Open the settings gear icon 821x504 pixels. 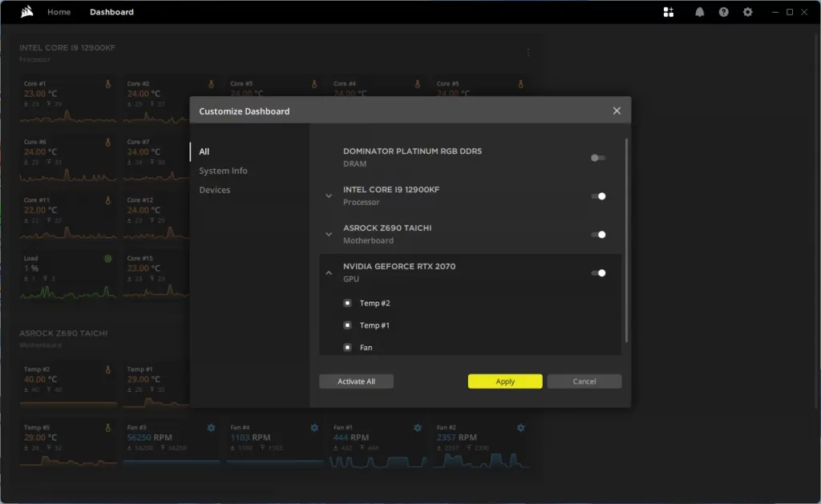pos(747,12)
